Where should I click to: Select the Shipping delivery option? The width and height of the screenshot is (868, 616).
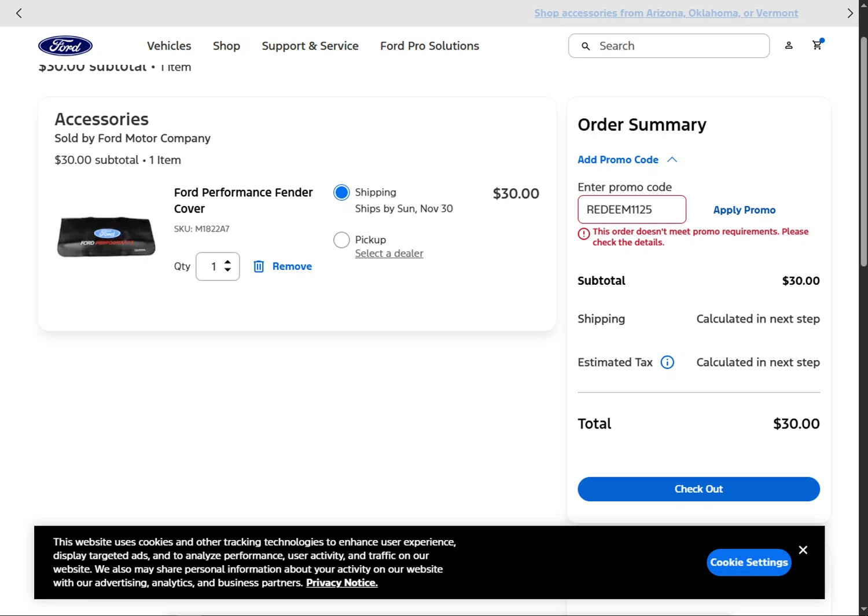(x=341, y=192)
